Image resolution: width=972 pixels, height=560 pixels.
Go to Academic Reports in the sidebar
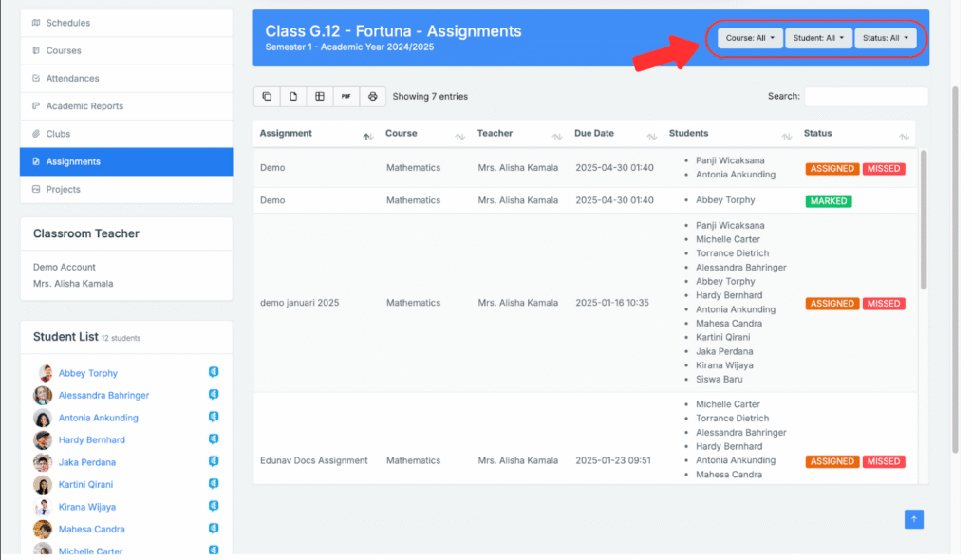(x=84, y=106)
